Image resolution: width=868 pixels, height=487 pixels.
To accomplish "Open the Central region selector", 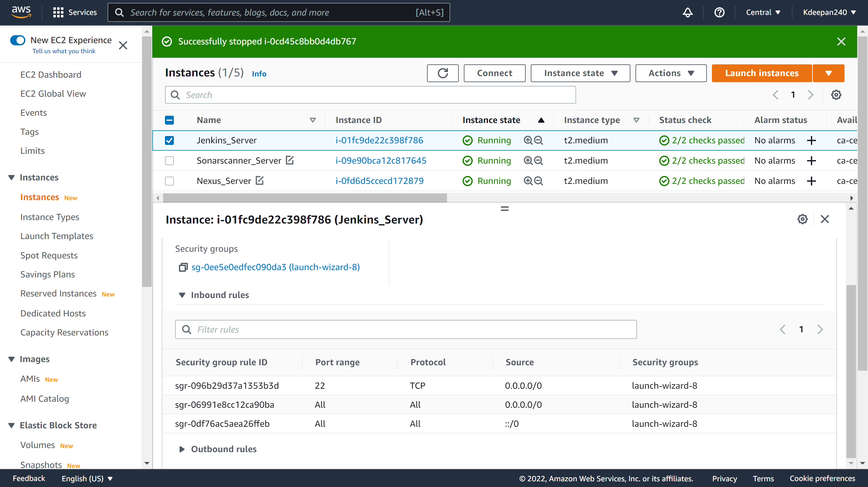I will click(763, 12).
